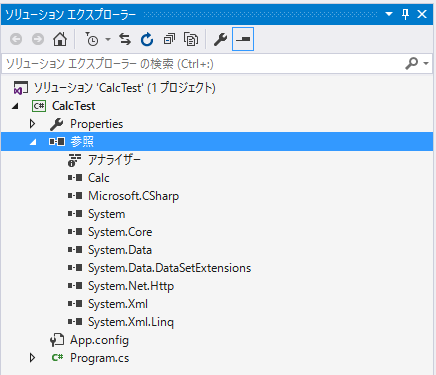The width and height of the screenshot is (436, 375).
Task: Click the Forward navigation arrow in toolbar
Action: [x=38, y=39]
